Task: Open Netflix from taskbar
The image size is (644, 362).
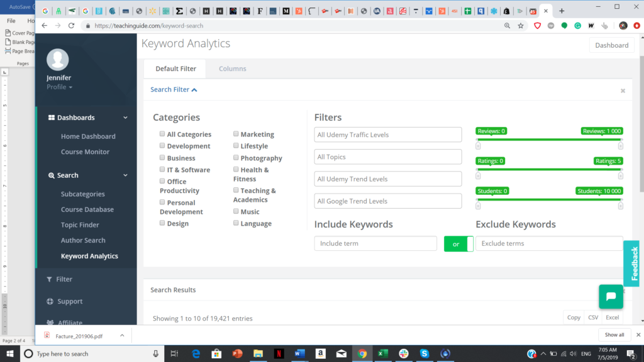Action: tap(279, 353)
